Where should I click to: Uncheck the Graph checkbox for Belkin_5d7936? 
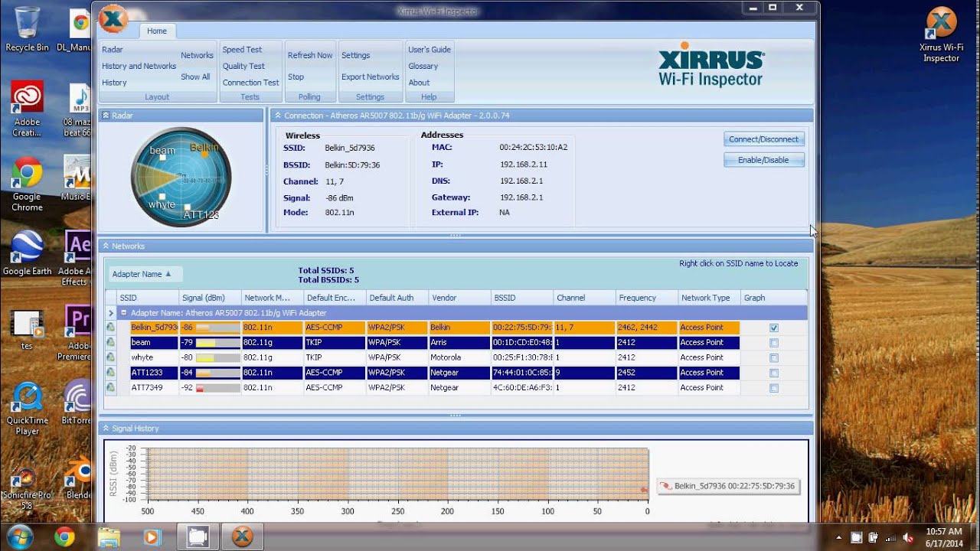[774, 328]
